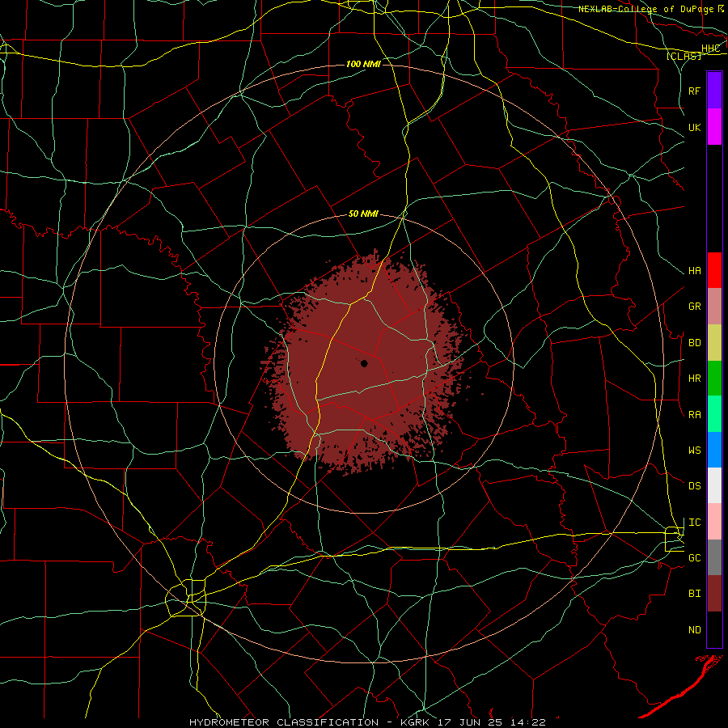Image resolution: width=728 pixels, height=728 pixels.
Task: Click the HHC product label
Action: [710, 49]
